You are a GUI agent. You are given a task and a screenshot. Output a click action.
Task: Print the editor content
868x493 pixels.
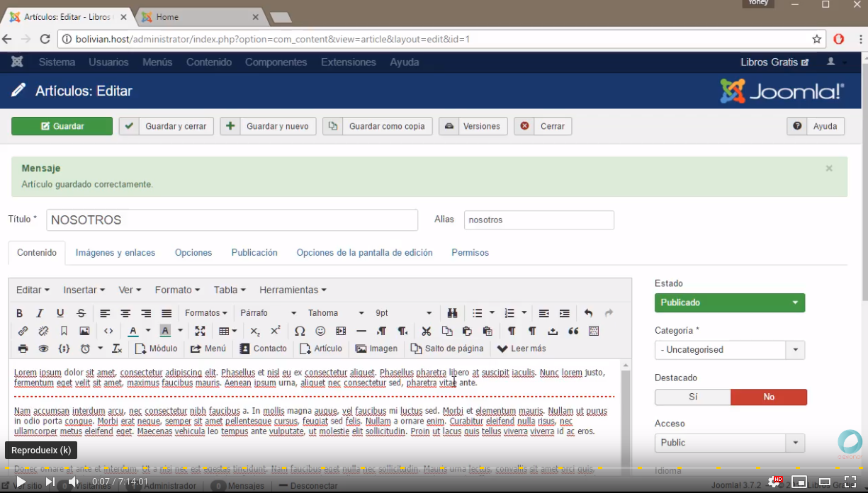pyautogui.click(x=23, y=348)
